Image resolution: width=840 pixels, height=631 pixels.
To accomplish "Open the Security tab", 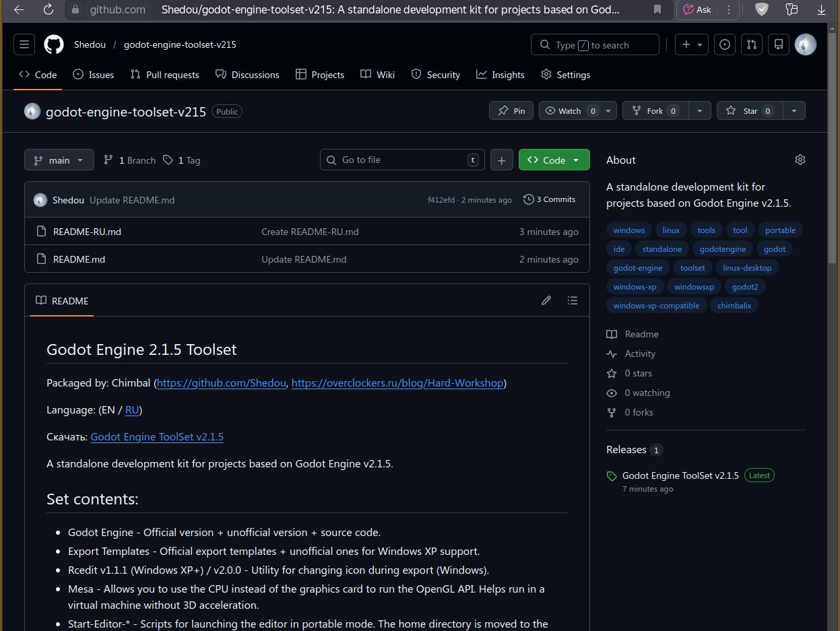I will pyautogui.click(x=436, y=75).
